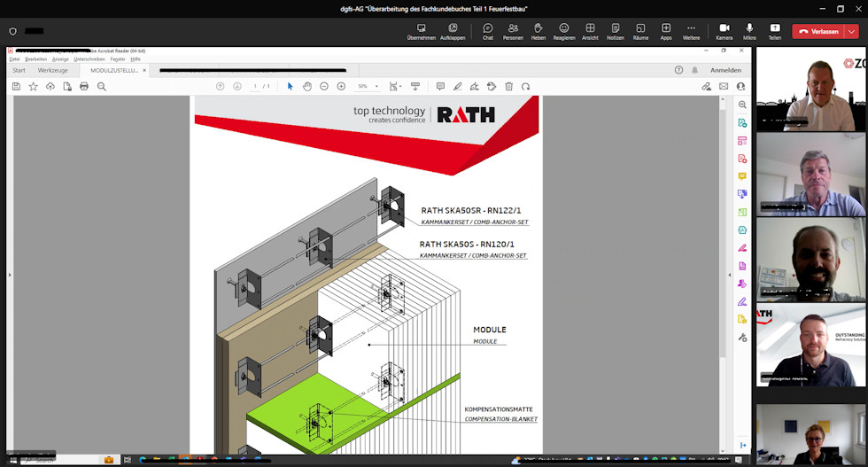Open the Unterschreiben menu
The height and width of the screenshot is (467, 868).
pyautogui.click(x=89, y=59)
